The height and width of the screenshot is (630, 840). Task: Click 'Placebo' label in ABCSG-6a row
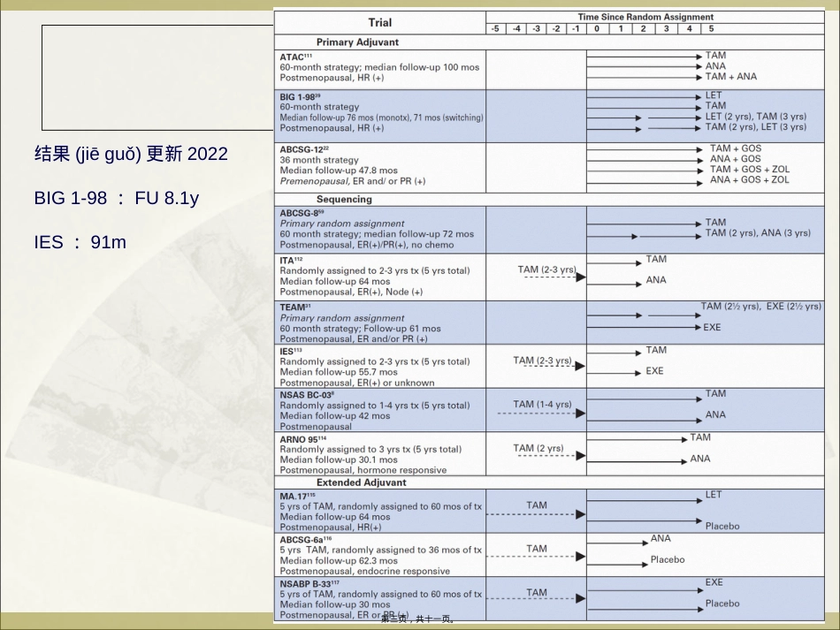(668, 559)
